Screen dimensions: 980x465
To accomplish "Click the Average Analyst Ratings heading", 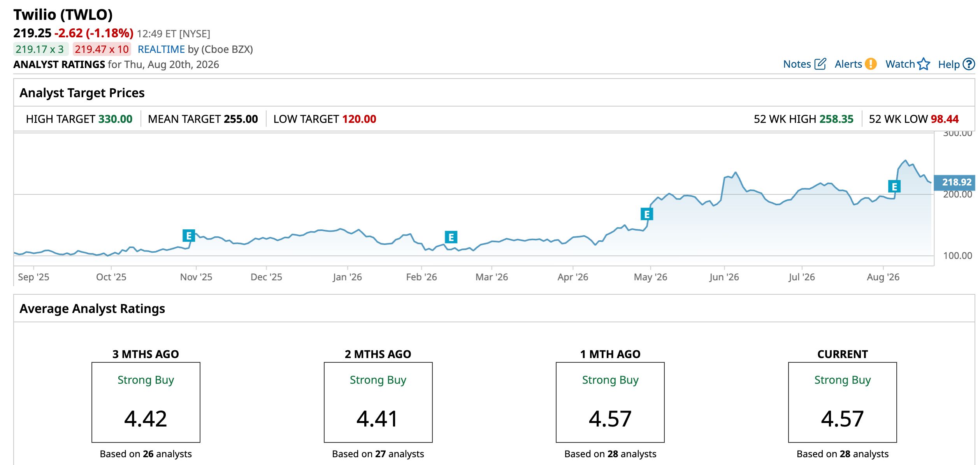I will click(92, 309).
